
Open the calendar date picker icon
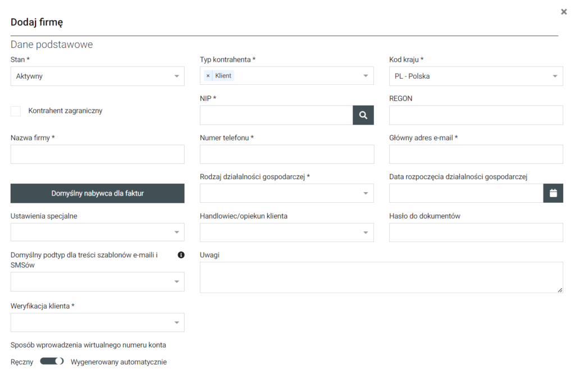click(553, 193)
